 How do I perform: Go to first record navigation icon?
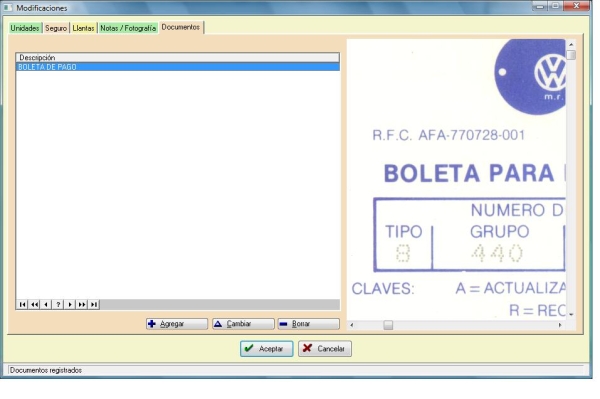click(23, 305)
